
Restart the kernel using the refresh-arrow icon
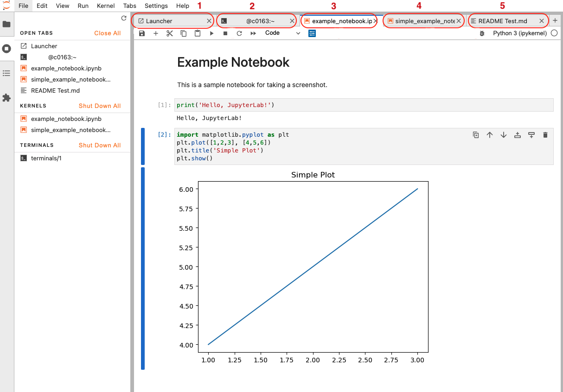click(239, 33)
